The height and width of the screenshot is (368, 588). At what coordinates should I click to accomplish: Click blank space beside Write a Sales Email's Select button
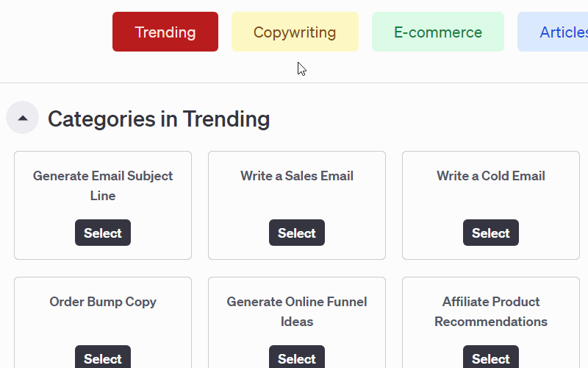pos(353,233)
